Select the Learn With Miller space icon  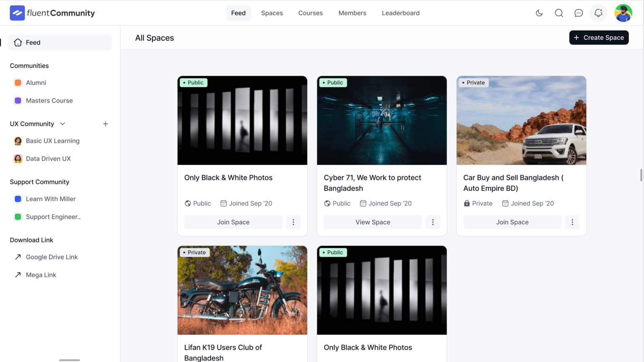(18, 199)
